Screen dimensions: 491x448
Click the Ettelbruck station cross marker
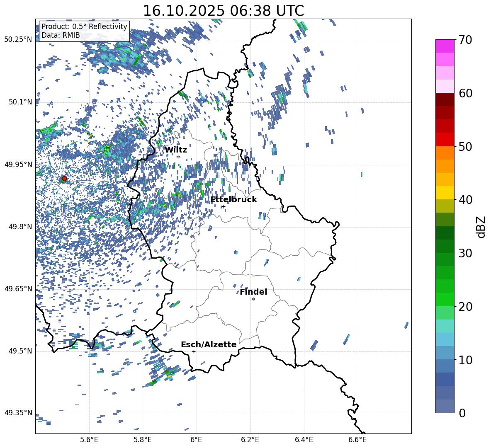(x=224, y=206)
